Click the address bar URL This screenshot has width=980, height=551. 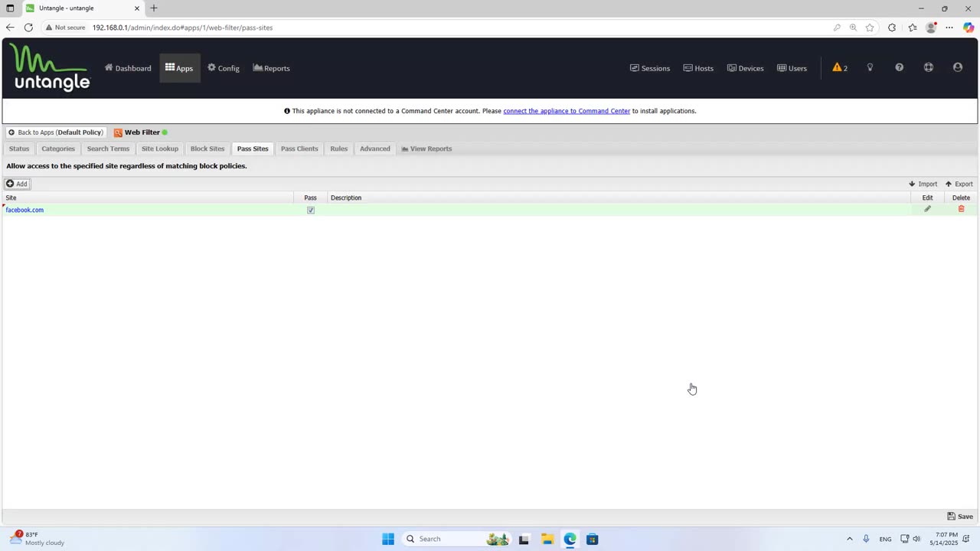click(x=182, y=28)
